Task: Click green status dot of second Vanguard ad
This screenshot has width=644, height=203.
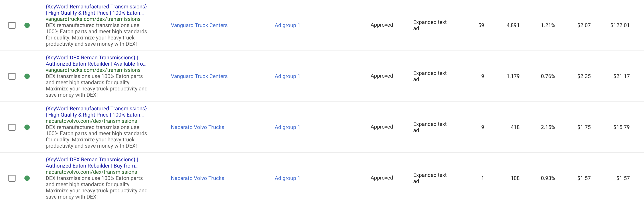Action: [x=27, y=76]
